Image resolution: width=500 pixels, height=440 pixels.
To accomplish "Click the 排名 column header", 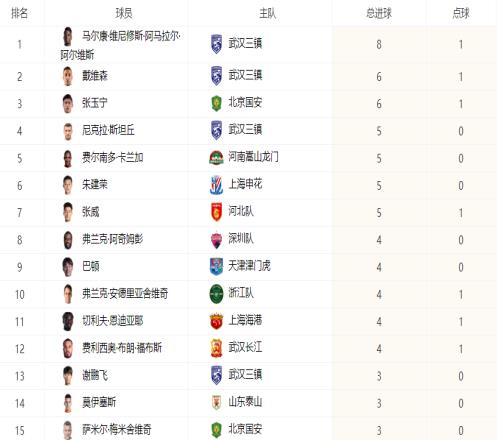I will (x=19, y=13).
